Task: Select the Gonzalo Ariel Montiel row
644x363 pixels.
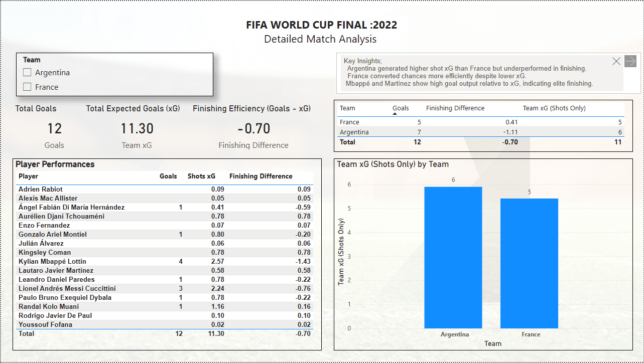Action: pyautogui.click(x=165, y=235)
